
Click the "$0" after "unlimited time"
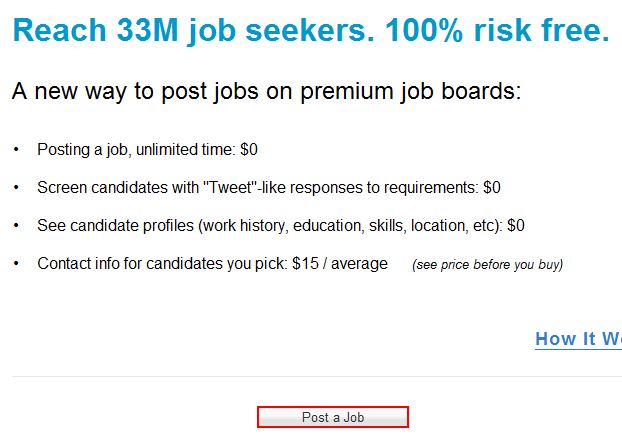tap(249, 150)
